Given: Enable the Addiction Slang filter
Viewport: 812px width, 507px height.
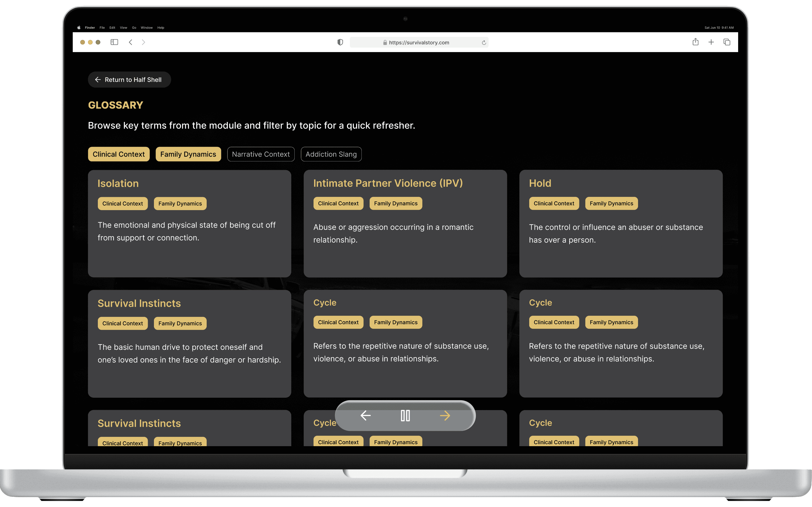Looking at the screenshot, I should pyautogui.click(x=331, y=154).
